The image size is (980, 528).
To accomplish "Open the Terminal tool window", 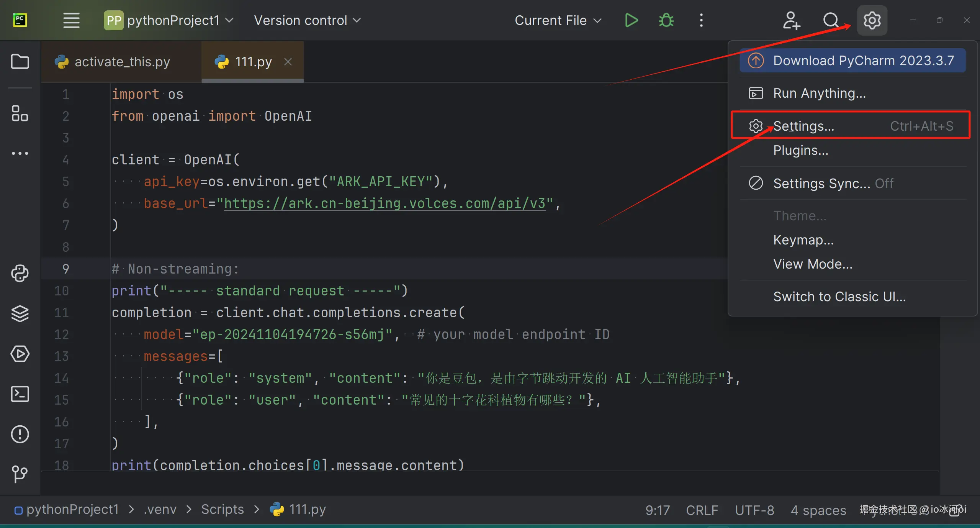I will pyautogui.click(x=20, y=394).
